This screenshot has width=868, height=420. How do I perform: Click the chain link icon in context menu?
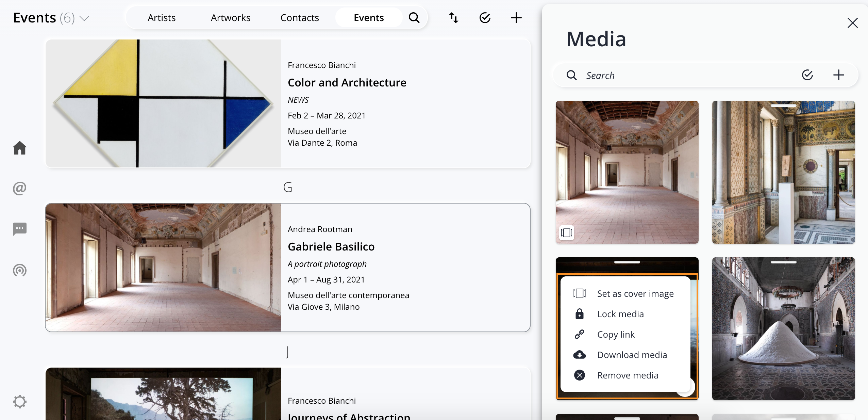pyautogui.click(x=580, y=334)
